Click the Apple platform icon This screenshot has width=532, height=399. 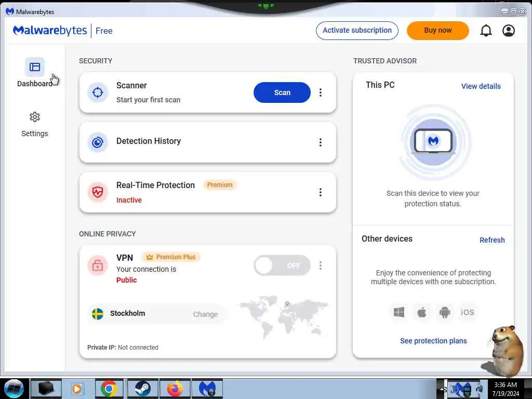tap(422, 312)
